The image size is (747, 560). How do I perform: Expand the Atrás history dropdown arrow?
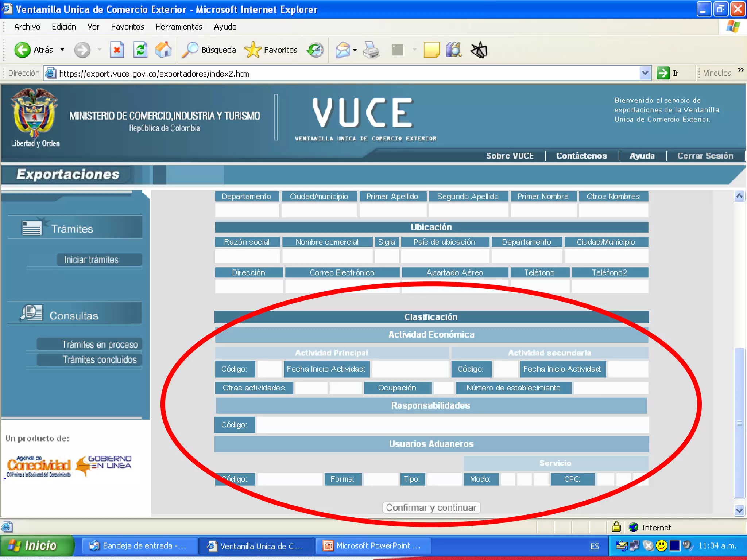click(x=62, y=50)
